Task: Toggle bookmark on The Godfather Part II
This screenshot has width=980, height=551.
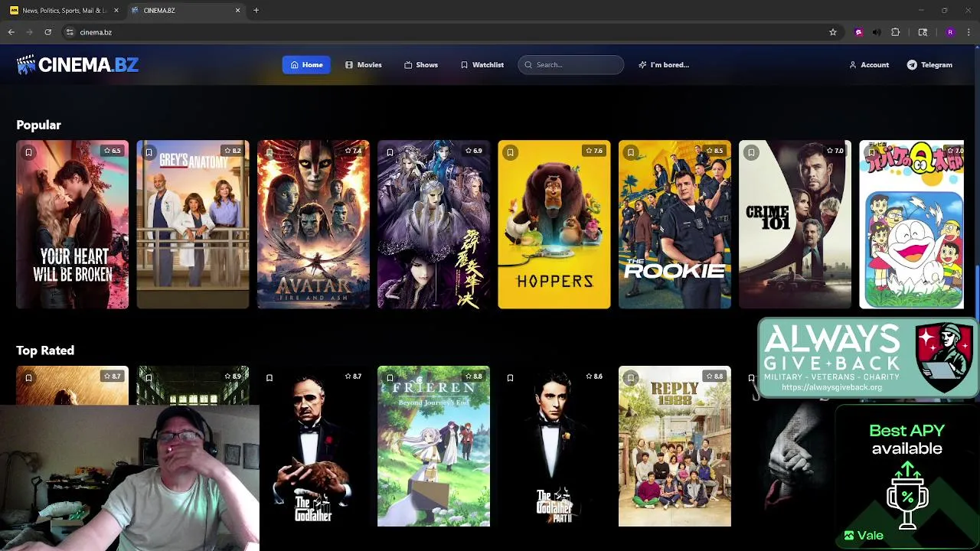Action: (510, 377)
